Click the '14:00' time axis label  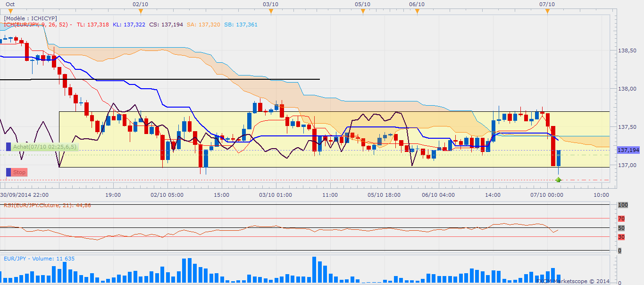coord(493,194)
